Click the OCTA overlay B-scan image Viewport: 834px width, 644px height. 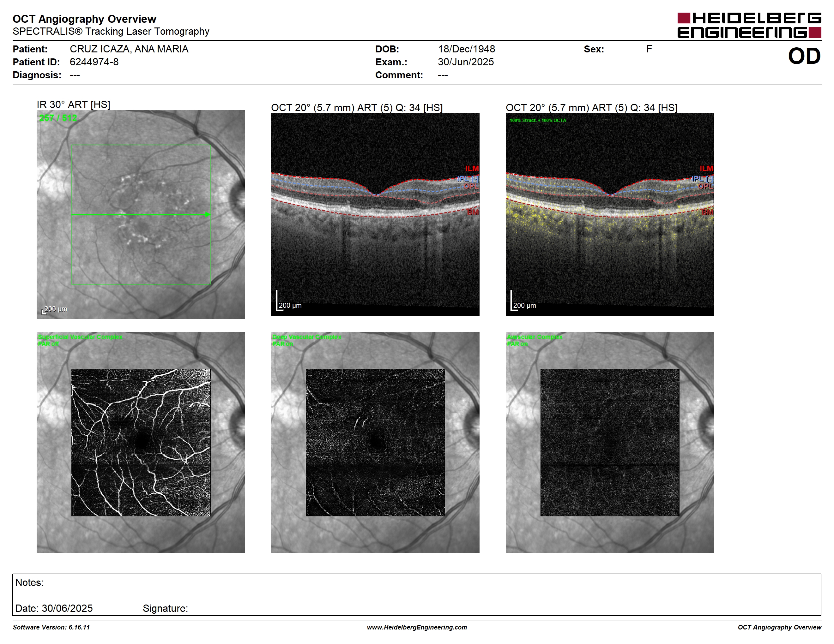(609, 214)
